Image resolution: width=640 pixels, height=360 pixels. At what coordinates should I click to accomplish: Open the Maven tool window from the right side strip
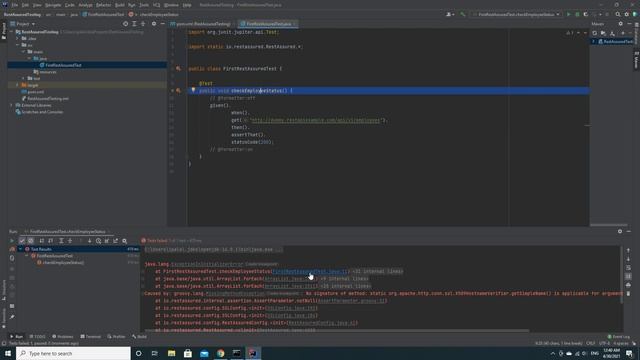coord(636,60)
